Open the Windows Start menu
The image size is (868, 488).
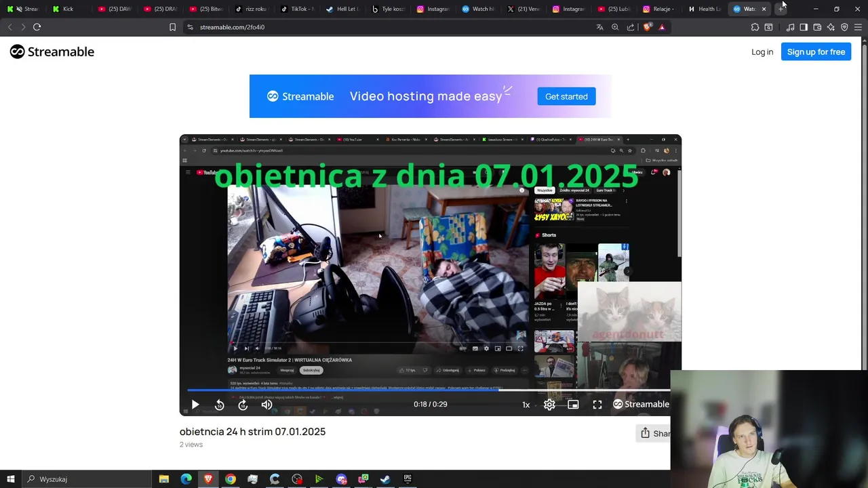click(10, 479)
